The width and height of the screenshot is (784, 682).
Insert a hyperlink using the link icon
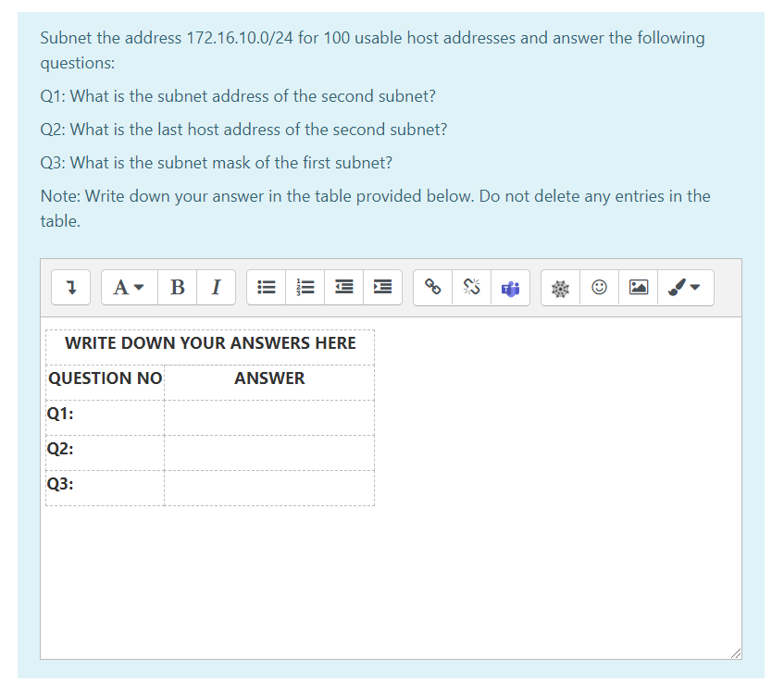point(432,288)
